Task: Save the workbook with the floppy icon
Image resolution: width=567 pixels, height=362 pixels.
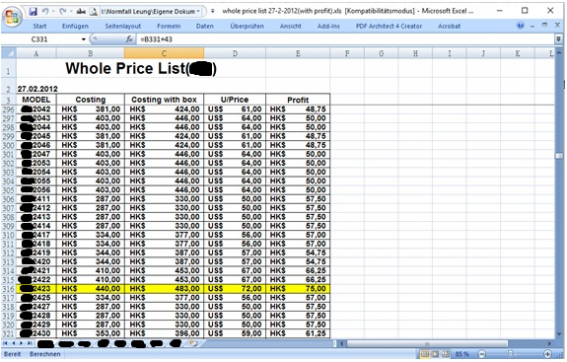Action: [x=33, y=12]
